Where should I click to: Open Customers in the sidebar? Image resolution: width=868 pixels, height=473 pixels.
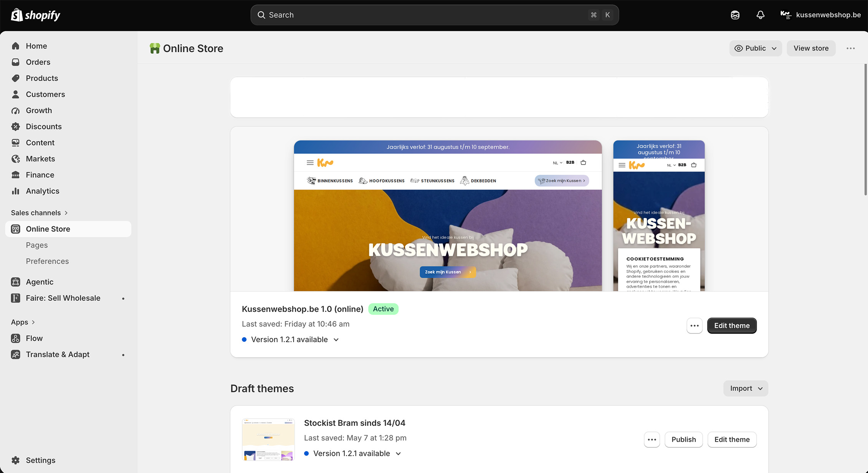pyautogui.click(x=68, y=94)
